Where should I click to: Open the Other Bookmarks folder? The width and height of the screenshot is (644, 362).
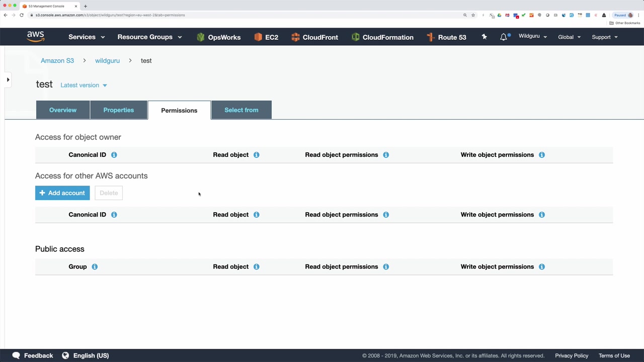tap(625, 23)
